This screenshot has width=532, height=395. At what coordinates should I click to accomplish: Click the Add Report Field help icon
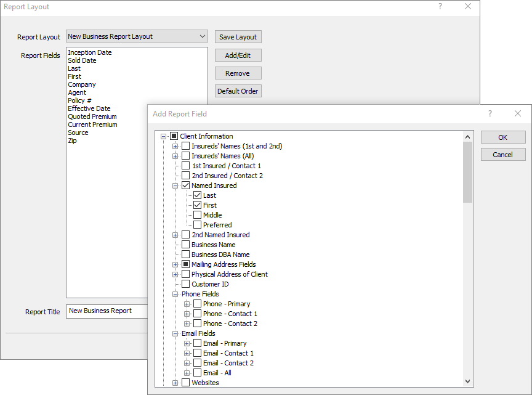point(490,113)
